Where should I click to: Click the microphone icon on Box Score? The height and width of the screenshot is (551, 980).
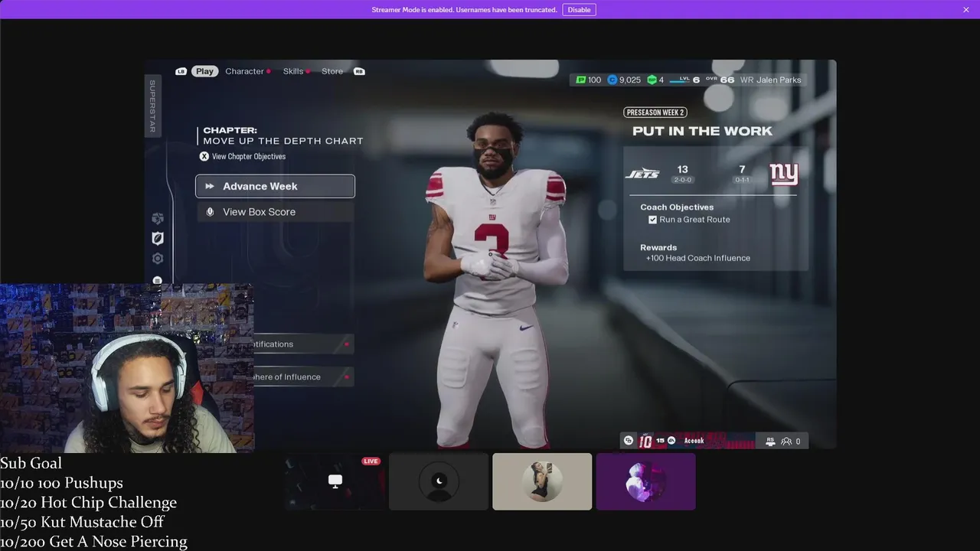point(210,212)
